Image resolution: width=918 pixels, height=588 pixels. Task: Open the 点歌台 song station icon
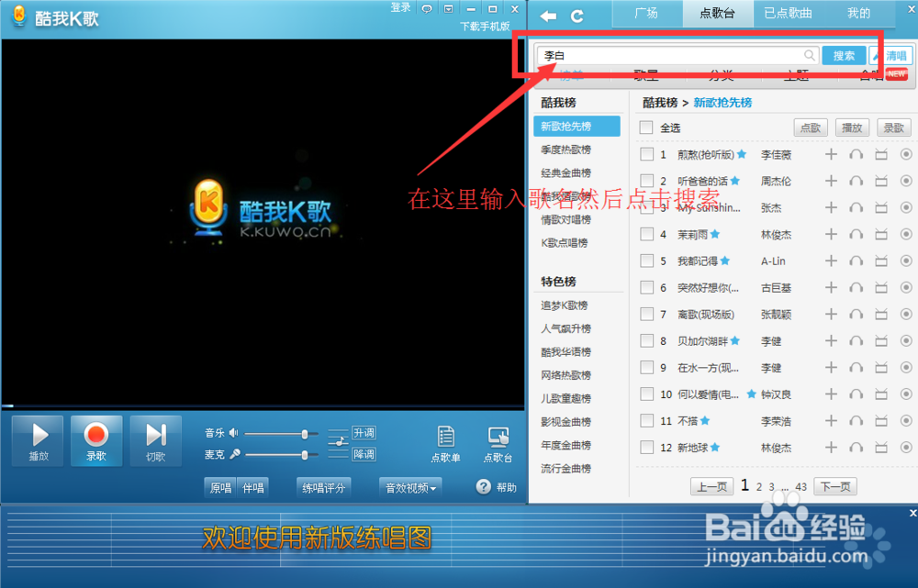tap(498, 444)
